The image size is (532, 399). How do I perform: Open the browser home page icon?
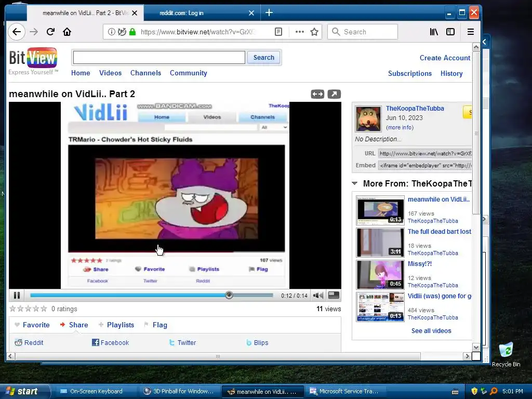click(x=67, y=32)
